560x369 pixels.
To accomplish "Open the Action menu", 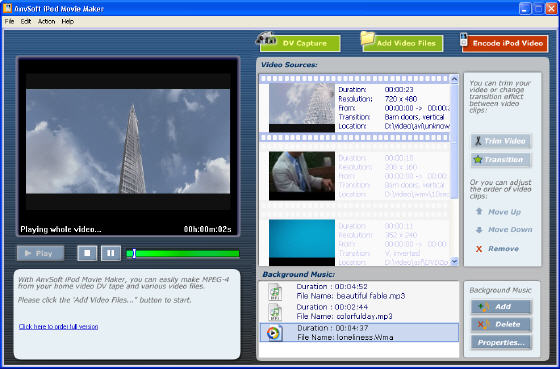I will [x=46, y=21].
